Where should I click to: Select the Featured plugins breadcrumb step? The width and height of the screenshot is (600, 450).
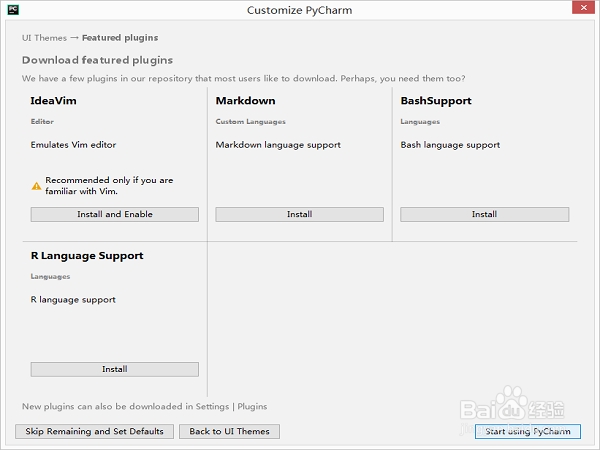coord(120,38)
